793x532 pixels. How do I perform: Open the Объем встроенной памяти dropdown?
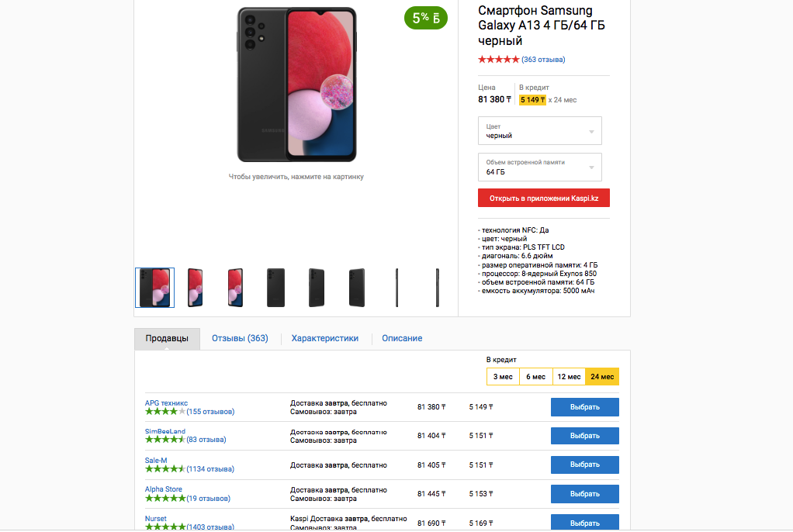540,168
